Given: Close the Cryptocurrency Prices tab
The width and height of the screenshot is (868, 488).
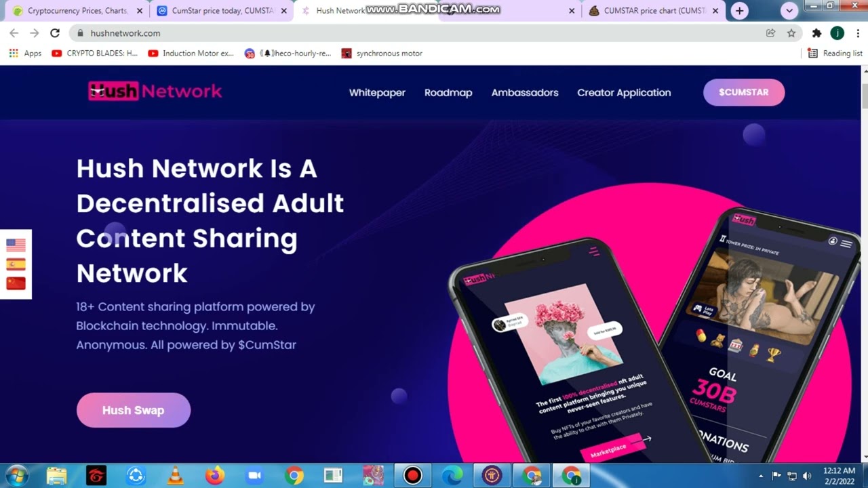Looking at the screenshot, I should coord(140,11).
